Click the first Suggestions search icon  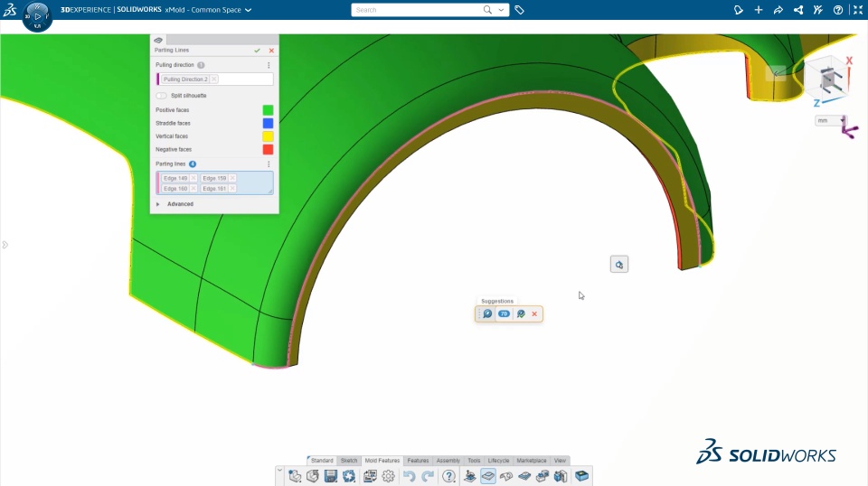tap(487, 314)
